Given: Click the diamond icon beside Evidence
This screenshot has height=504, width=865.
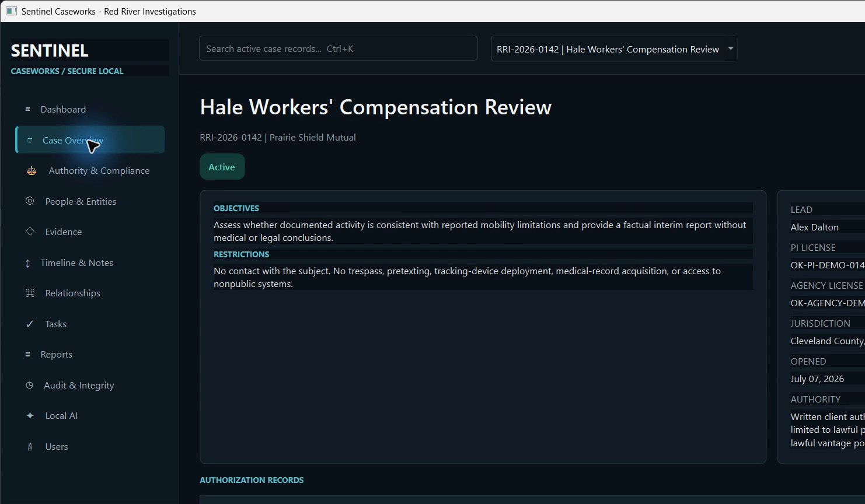Looking at the screenshot, I should click(30, 232).
